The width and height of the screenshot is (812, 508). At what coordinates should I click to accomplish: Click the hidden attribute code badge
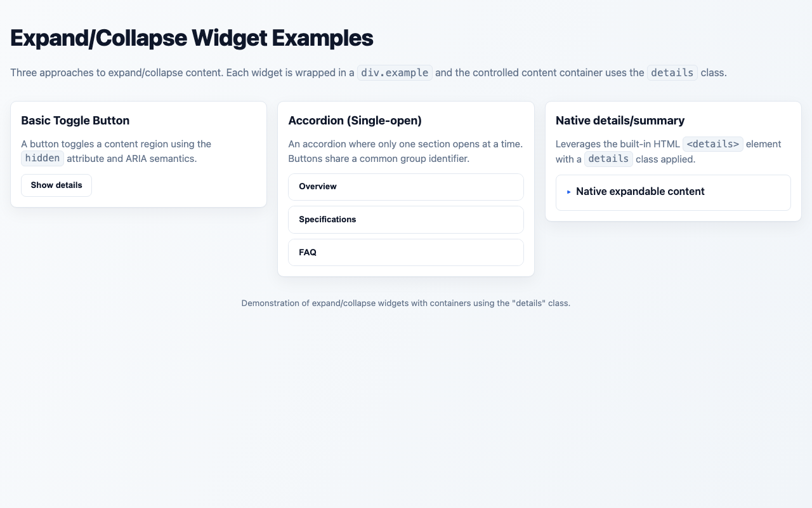click(x=42, y=158)
